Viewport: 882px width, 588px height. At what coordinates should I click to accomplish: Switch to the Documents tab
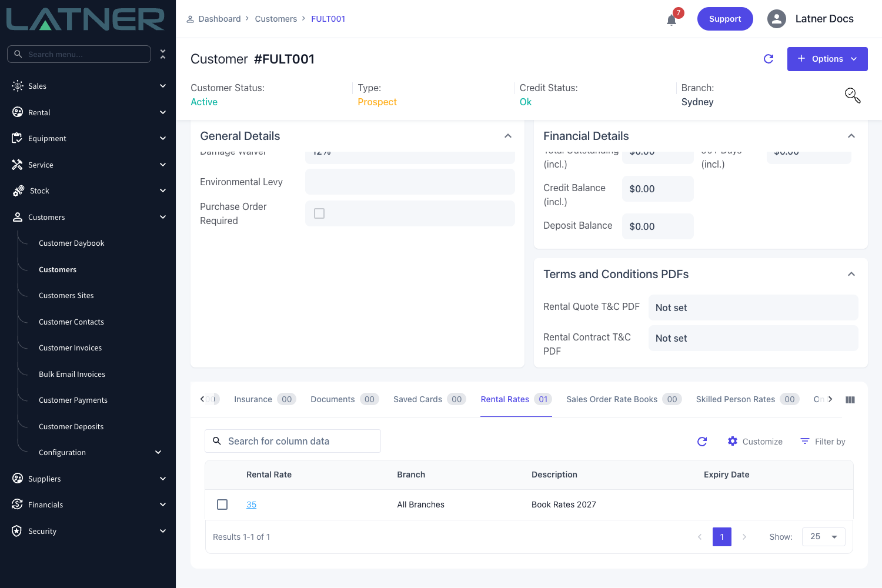[345, 399]
